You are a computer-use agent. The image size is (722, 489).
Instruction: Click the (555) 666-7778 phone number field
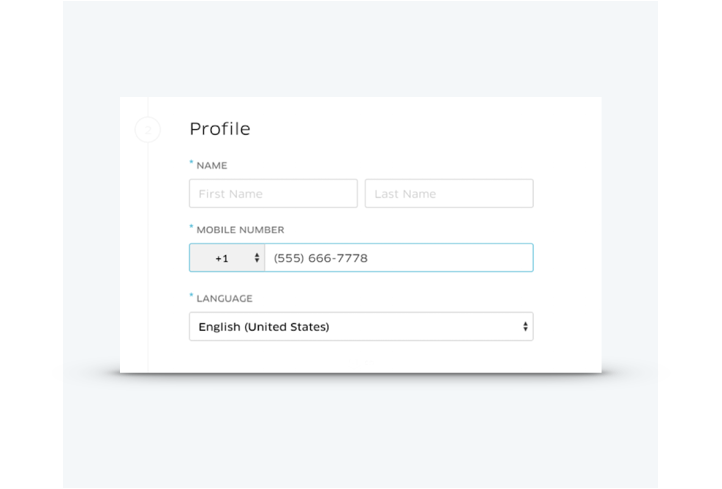(398, 258)
